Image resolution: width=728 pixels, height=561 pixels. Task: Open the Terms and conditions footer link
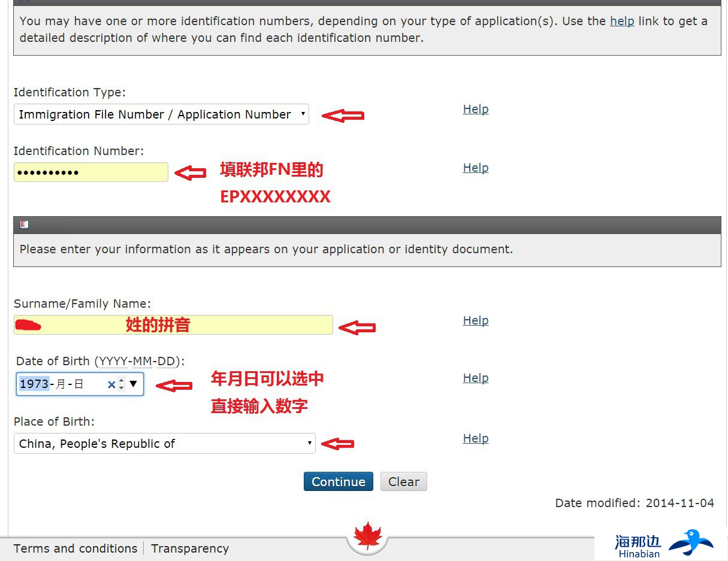tap(75, 548)
